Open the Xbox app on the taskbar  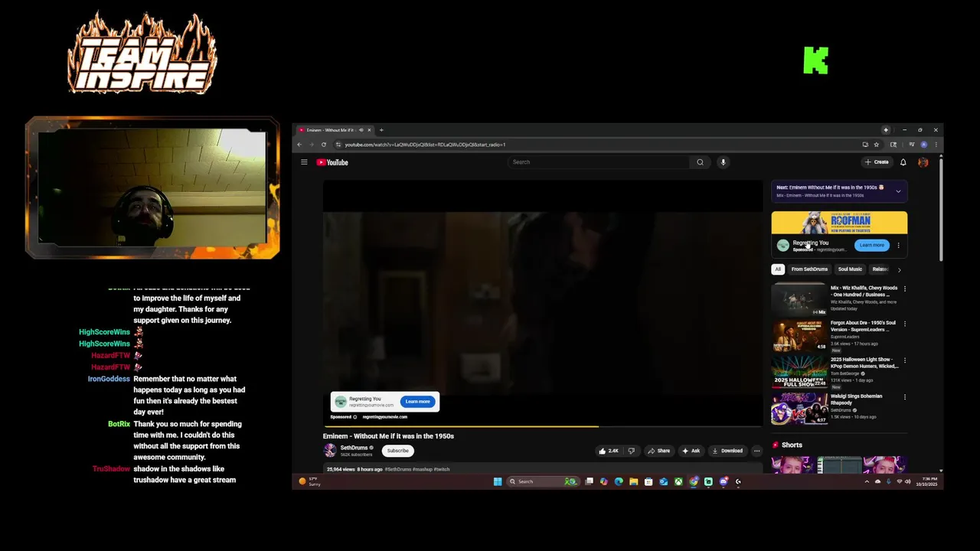pos(678,481)
